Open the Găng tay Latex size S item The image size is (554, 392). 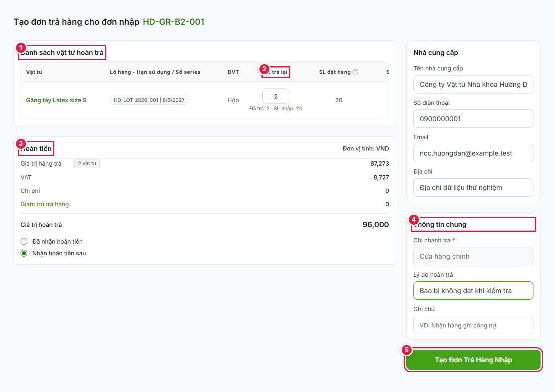[56, 100]
